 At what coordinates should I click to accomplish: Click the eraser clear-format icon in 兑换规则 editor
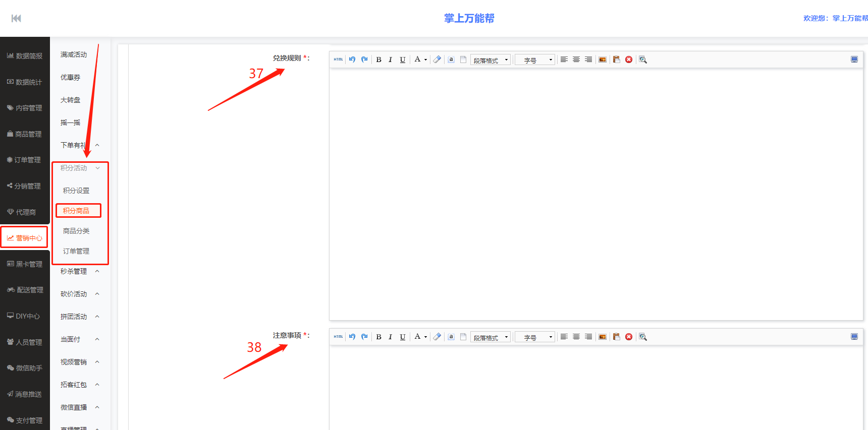[437, 59]
